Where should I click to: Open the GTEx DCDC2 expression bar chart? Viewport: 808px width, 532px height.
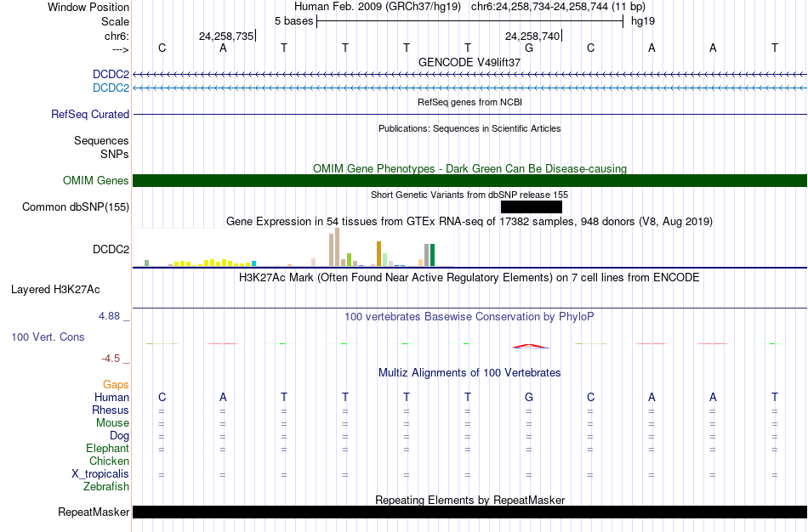[x=293, y=247]
